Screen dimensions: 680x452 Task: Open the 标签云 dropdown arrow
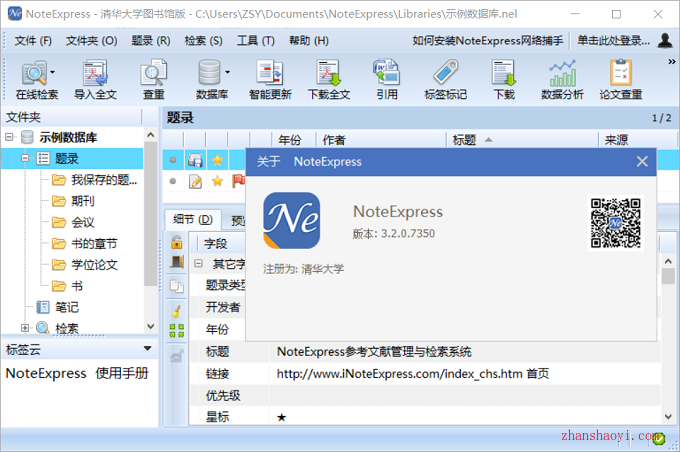pyautogui.click(x=147, y=348)
